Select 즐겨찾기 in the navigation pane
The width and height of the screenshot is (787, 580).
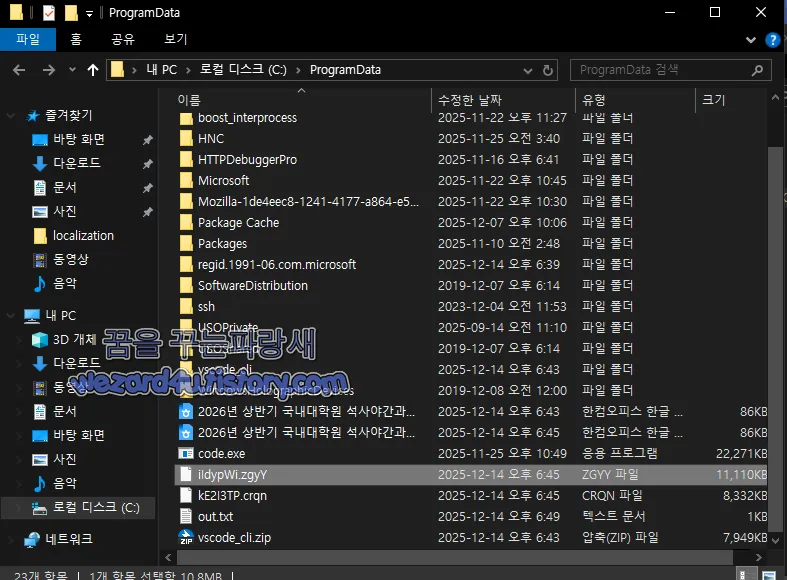(69, 115)
